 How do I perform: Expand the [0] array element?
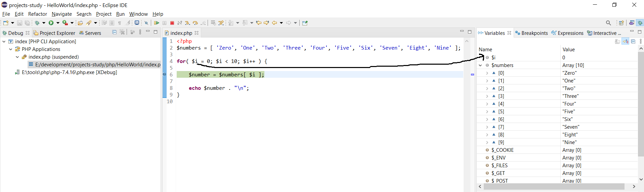(x=487, y=73)
